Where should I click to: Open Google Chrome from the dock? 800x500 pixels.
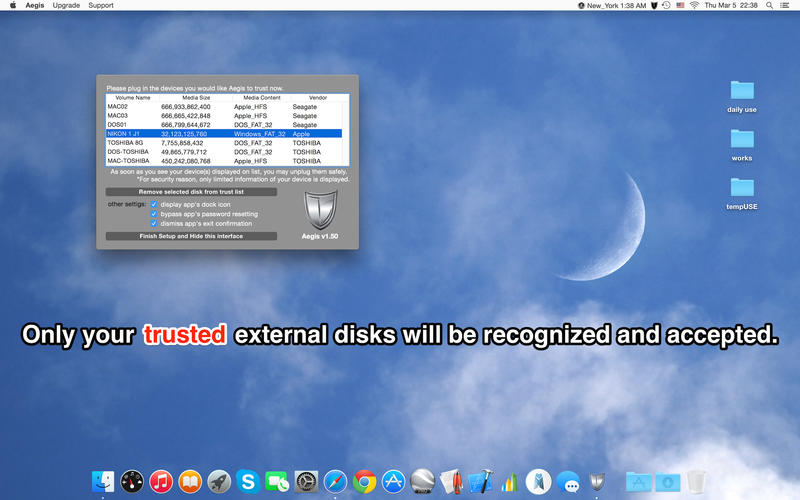click(x=364, y=482)
